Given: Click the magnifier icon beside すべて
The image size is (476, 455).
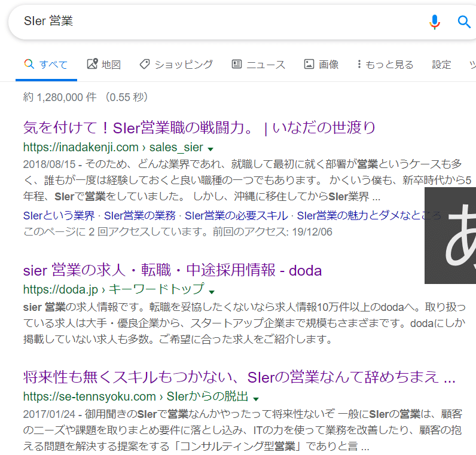Looking at the screenshot, I should (29, 64).
